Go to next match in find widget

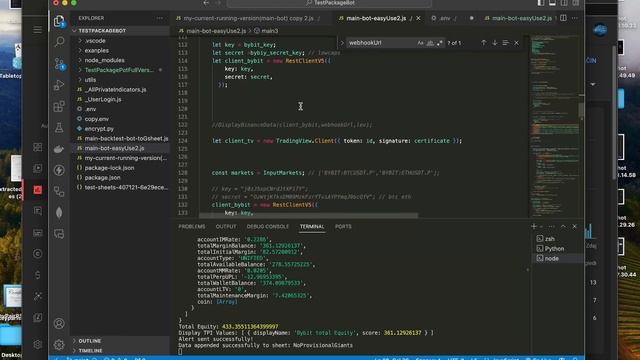495,42
